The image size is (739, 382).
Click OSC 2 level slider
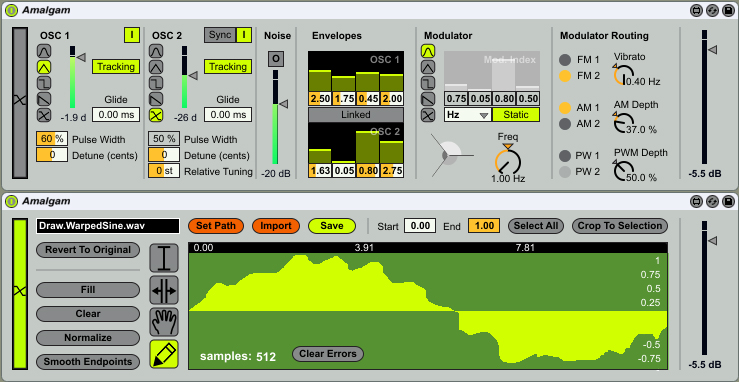(185, 77)
